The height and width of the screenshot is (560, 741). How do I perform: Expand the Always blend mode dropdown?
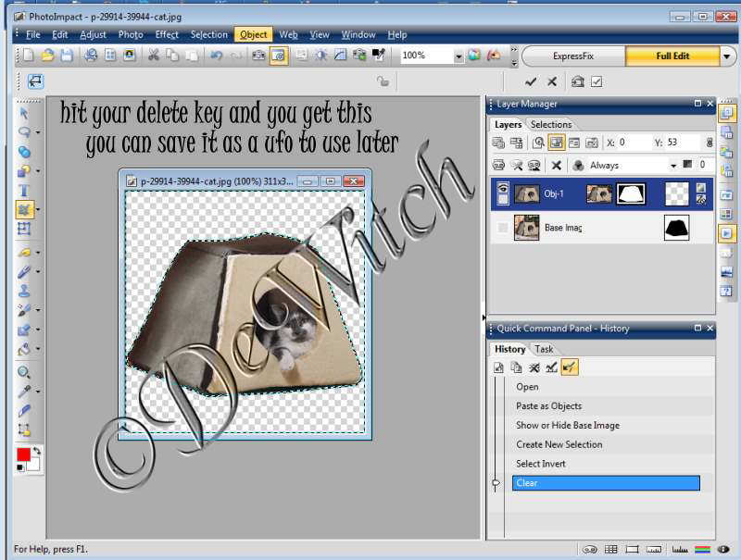coord(673,165)
